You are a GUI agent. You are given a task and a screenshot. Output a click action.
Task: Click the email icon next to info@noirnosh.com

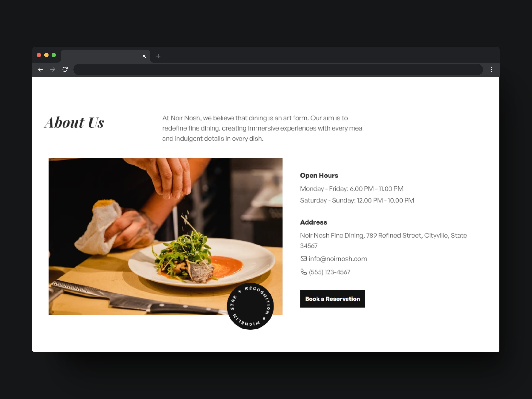point(303,259)
